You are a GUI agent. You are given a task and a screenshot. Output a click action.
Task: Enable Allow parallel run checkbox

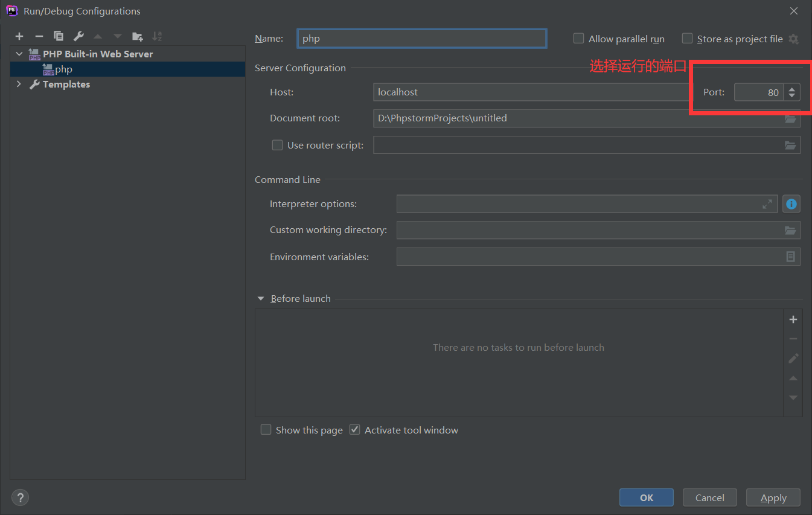pos(578,39)
